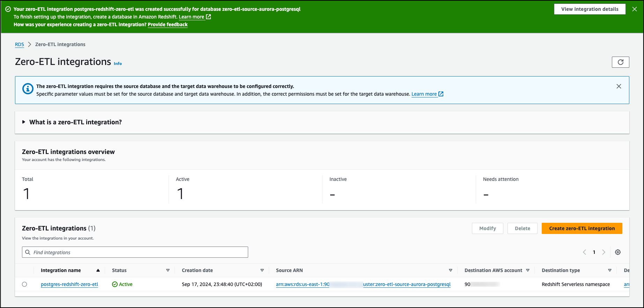Sort the Destination type column
Screen dimensions: 644x308
click(x=610, y=270)
